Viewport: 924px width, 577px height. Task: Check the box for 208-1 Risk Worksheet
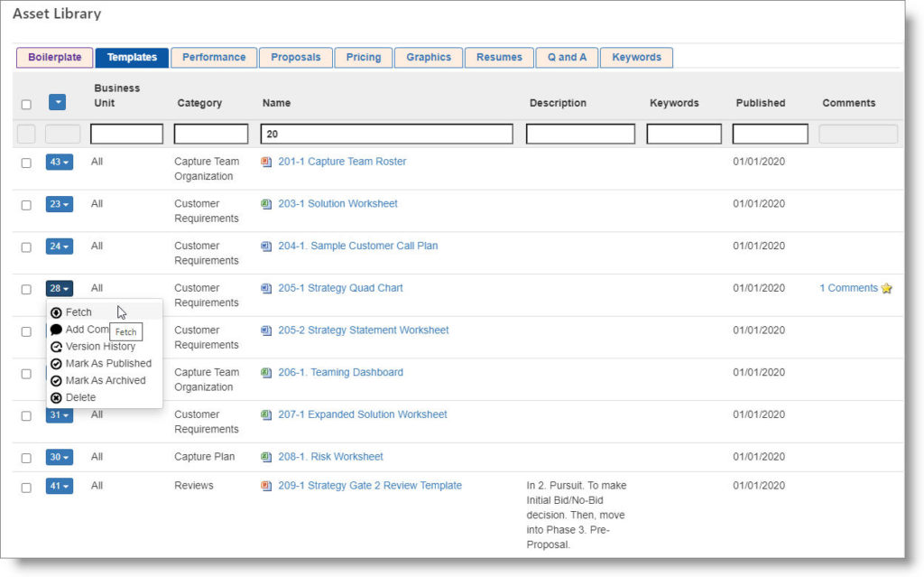point(26,459)
